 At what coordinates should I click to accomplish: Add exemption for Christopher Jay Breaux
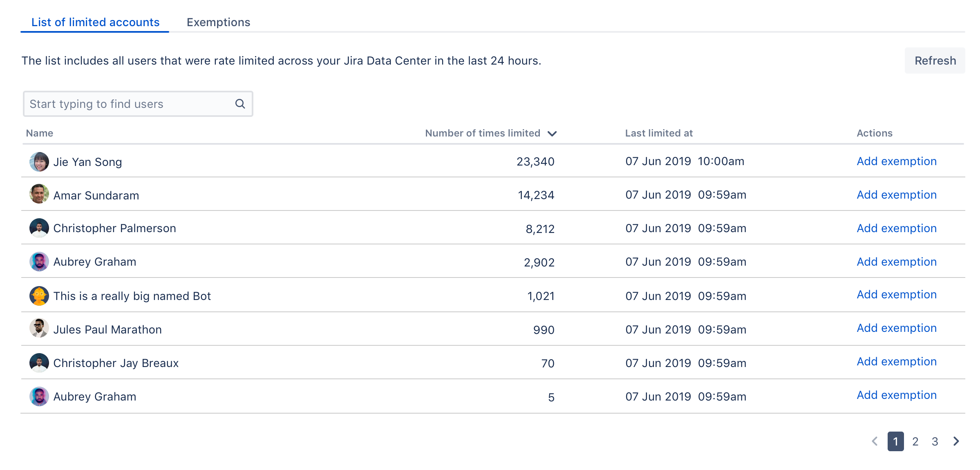coord(897,362)
